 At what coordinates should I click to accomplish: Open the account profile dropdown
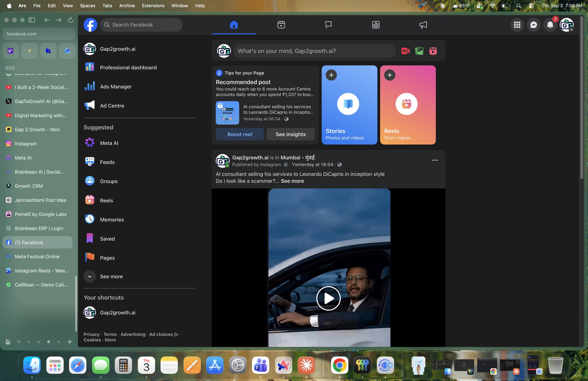pos(567,25)
